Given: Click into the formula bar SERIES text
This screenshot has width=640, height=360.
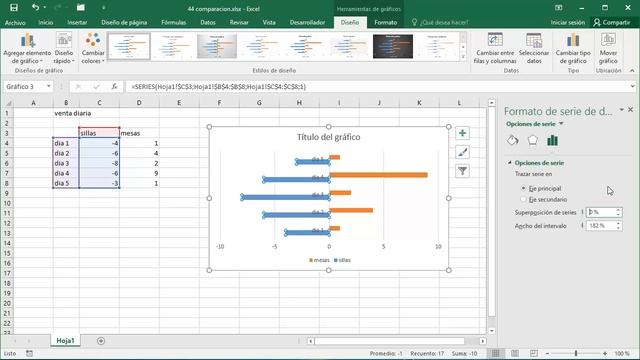Looking at the screenshot, I should pyautogui.click(x=218, y=87).
